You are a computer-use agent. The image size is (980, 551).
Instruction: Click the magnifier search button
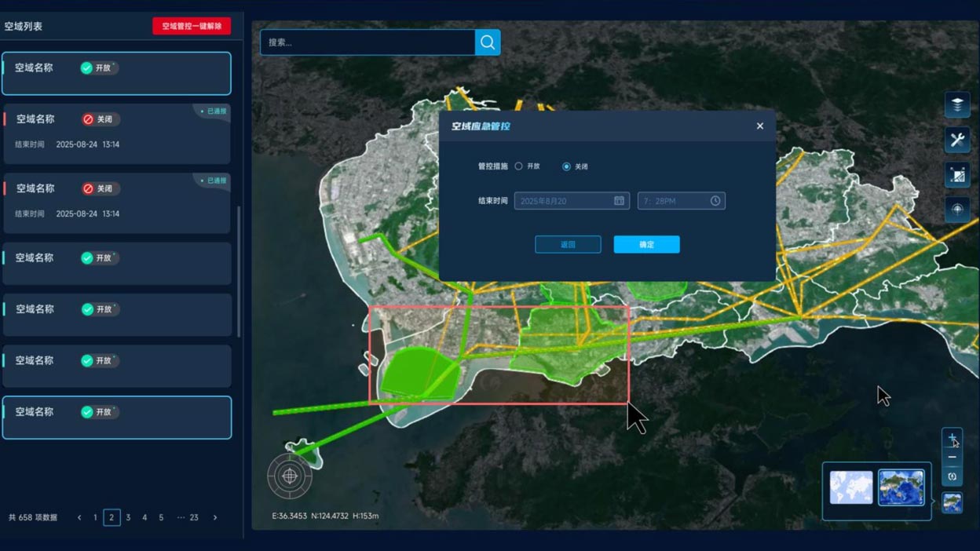[x=488, y=42]
